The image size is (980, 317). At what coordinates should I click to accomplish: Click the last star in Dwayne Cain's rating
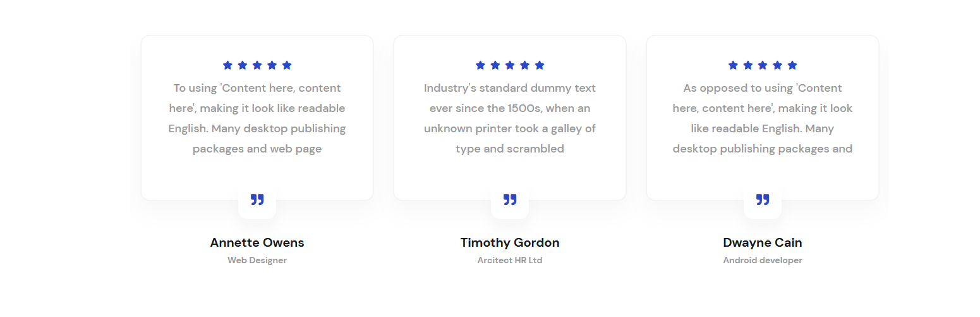(792, 65)
